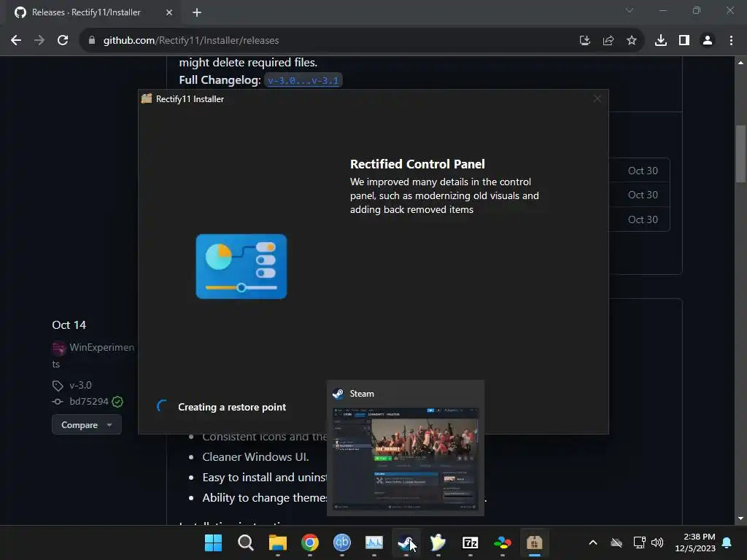Open taskbar Search
This screenshot has width=747, height=560.
[x=246, y=542]
